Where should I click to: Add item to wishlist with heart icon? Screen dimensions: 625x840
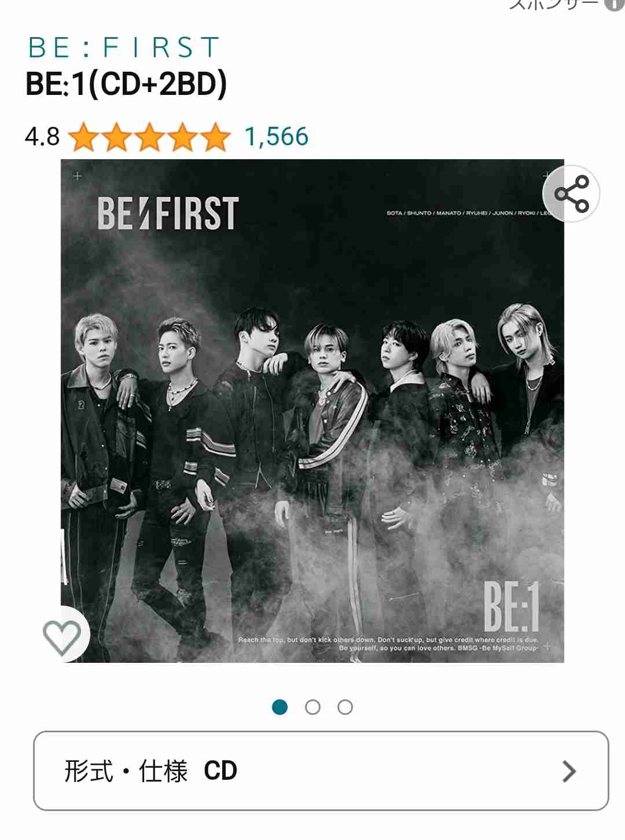click(x=62, y=636)
